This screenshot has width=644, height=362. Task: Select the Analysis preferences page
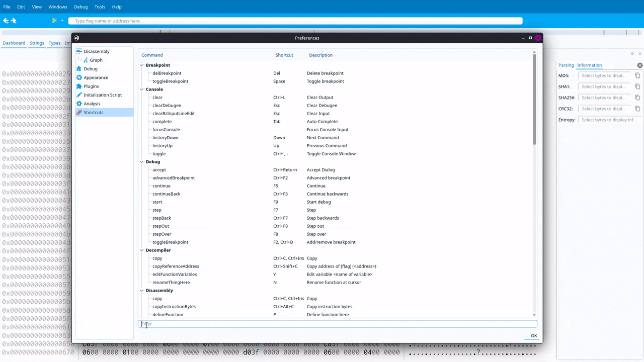[92, 104]
